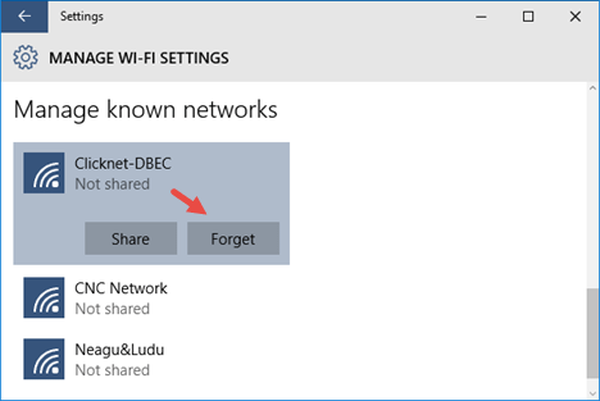Click the Clicknet-DBEC network name
600x401 pixels.
point(123,163)
